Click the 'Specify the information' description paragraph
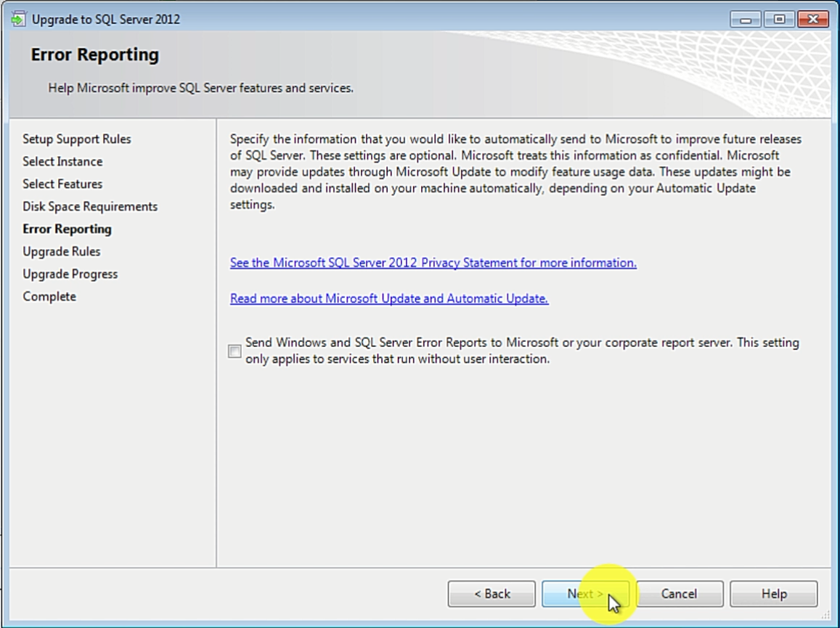840x628 pixels. [516, 171]
